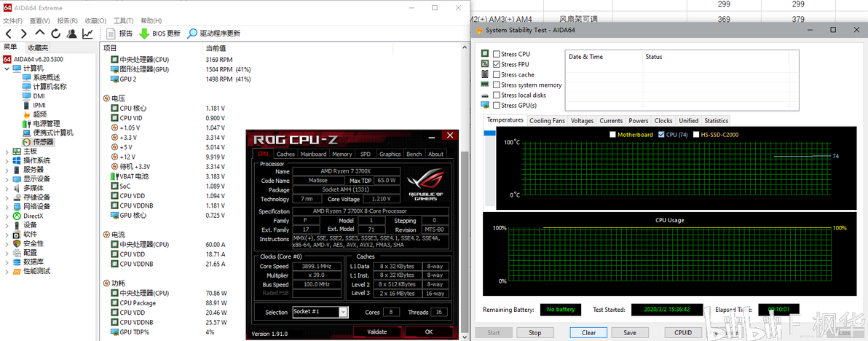Expand the 网络设备 tree node
This screenshot has width=868, height=341.
click(x=6, y=206)
